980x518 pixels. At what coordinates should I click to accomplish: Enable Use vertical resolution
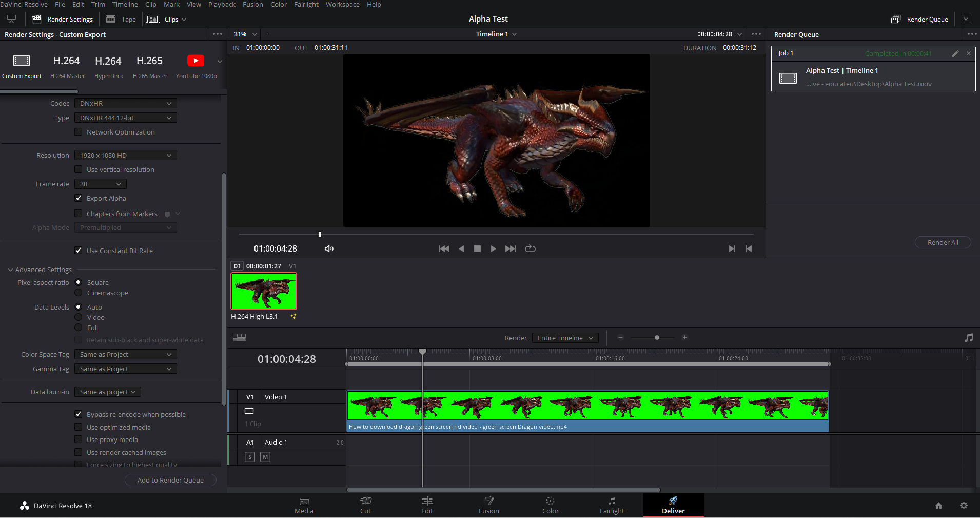coord(79,169)
